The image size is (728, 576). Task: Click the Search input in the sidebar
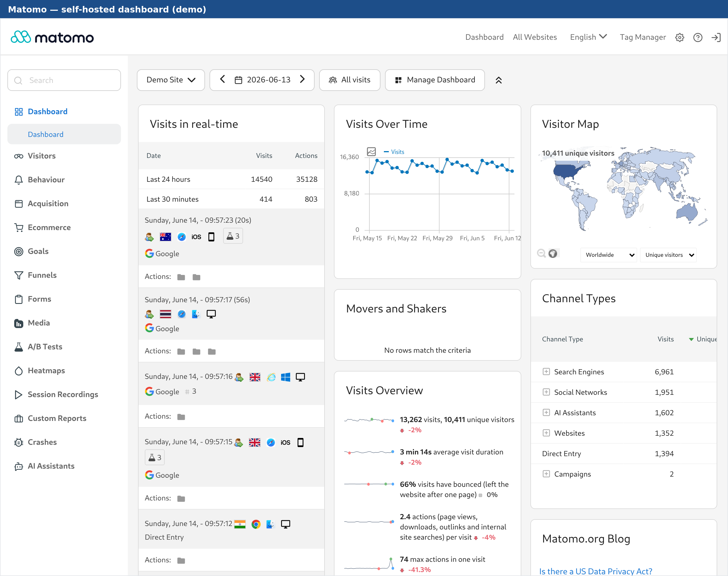pyautogui.click(x=64, y=80)
